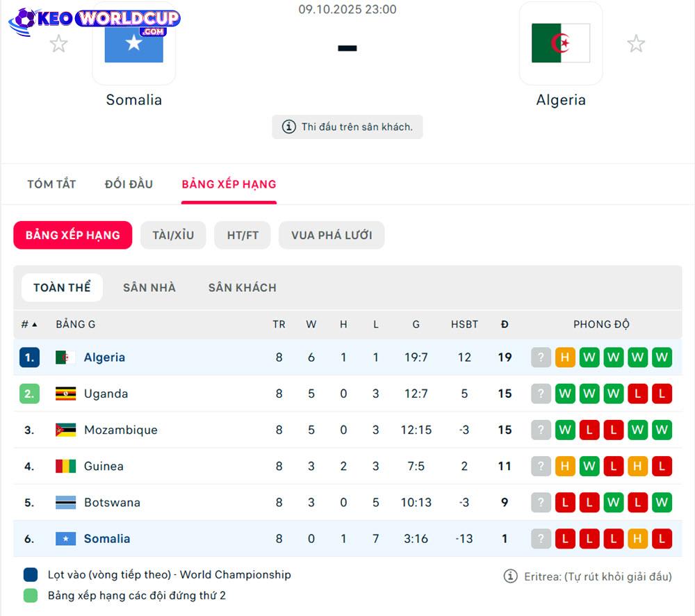Click info icon beside away-venue notice
This screenshot has width=695, height=616.
288,127
